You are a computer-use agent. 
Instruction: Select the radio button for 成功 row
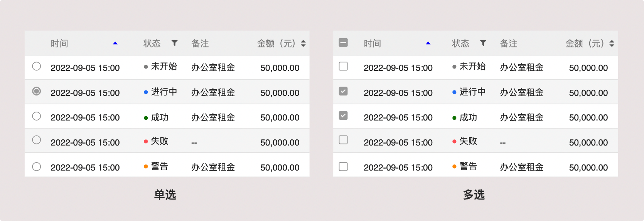click(x=37, y=116)
